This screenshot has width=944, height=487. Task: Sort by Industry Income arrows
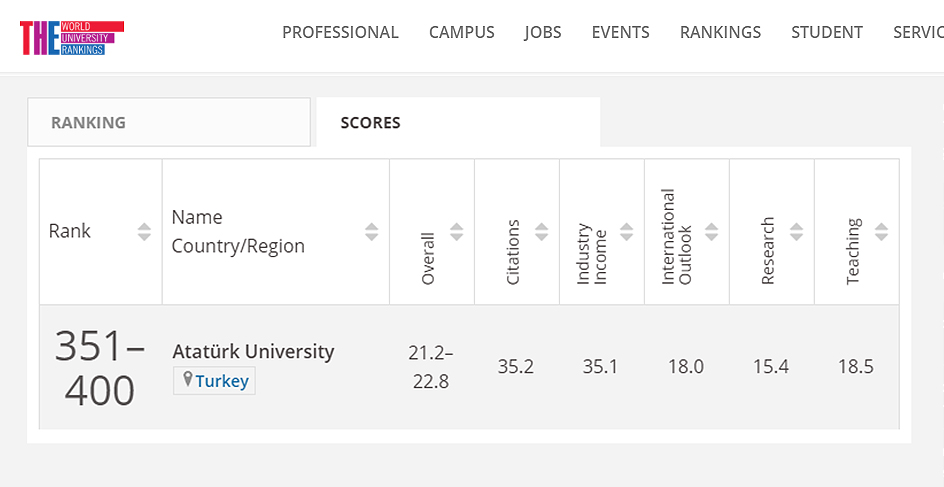coord(627,232)
